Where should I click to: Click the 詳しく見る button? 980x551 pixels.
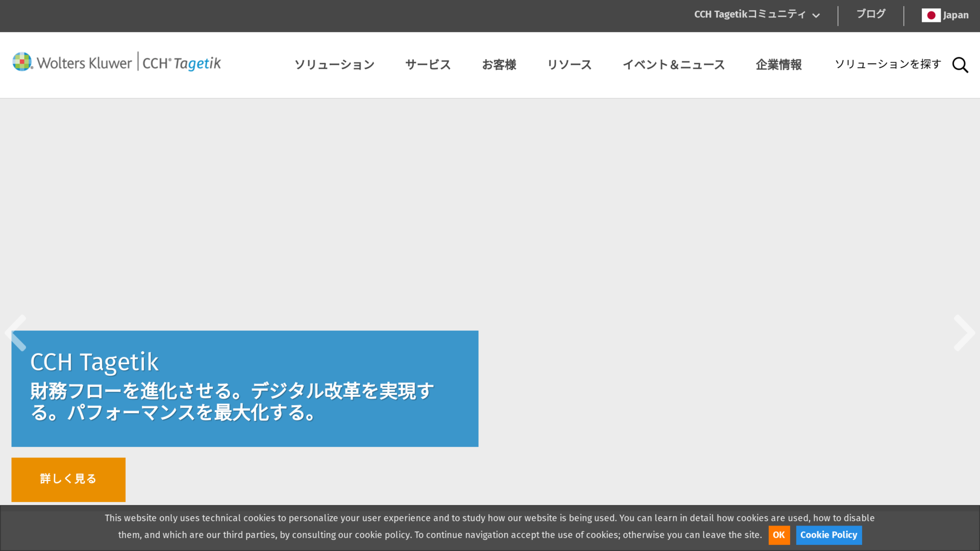[x=68, y=479]
